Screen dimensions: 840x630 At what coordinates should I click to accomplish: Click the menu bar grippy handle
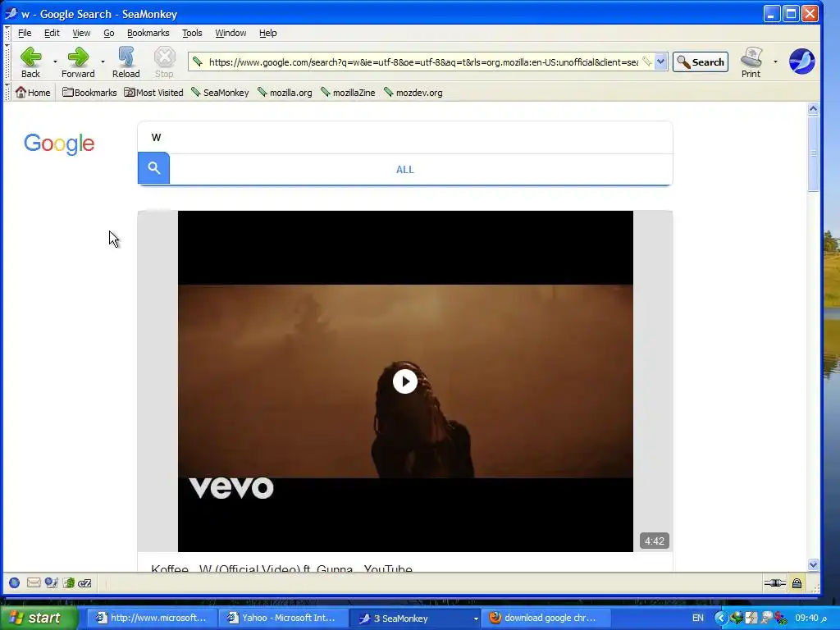pyautogui.click(x=7, y=33)
